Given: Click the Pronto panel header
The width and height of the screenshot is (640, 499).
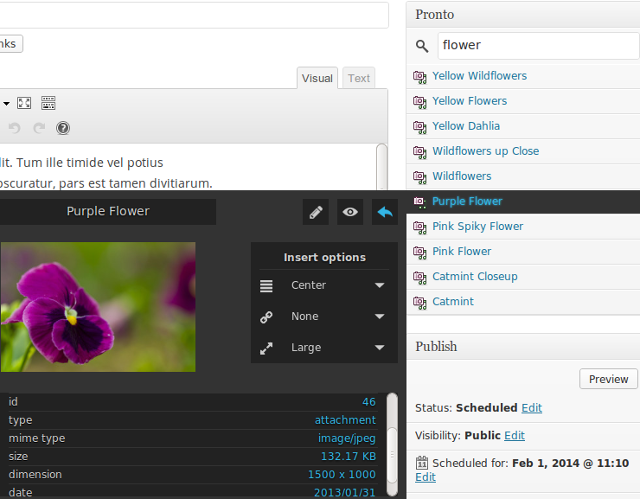Looking at the screenshot, I should 523,15.
